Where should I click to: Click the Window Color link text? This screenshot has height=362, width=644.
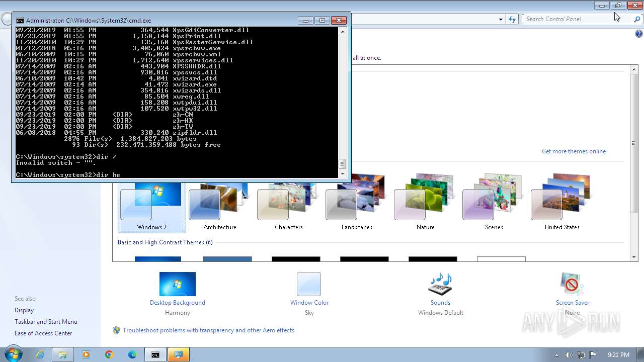[x=309, y=303]
